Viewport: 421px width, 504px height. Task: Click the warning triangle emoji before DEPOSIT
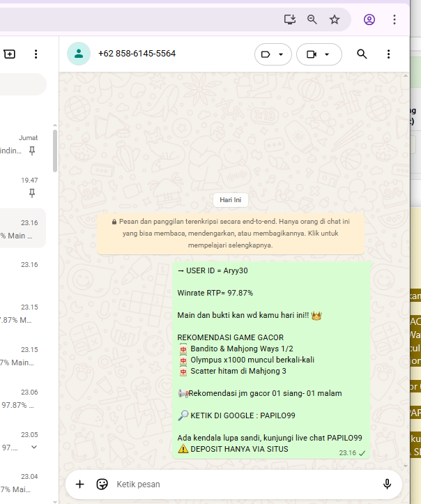point(183,449)
